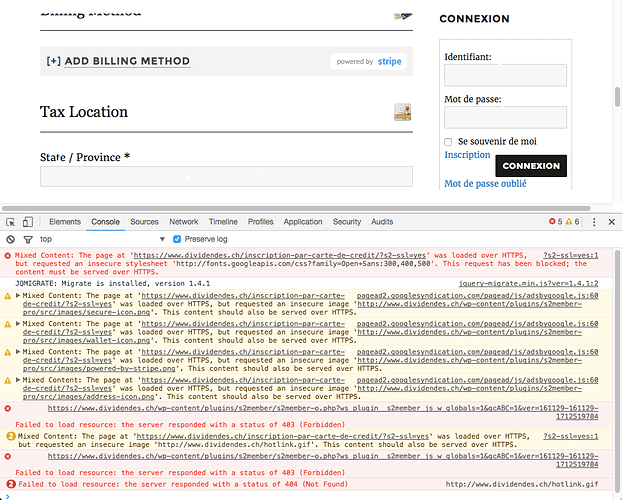This screenshot has width=622, height=500.
Task: Click into the Mot de passe field
Action: point(505,117)
